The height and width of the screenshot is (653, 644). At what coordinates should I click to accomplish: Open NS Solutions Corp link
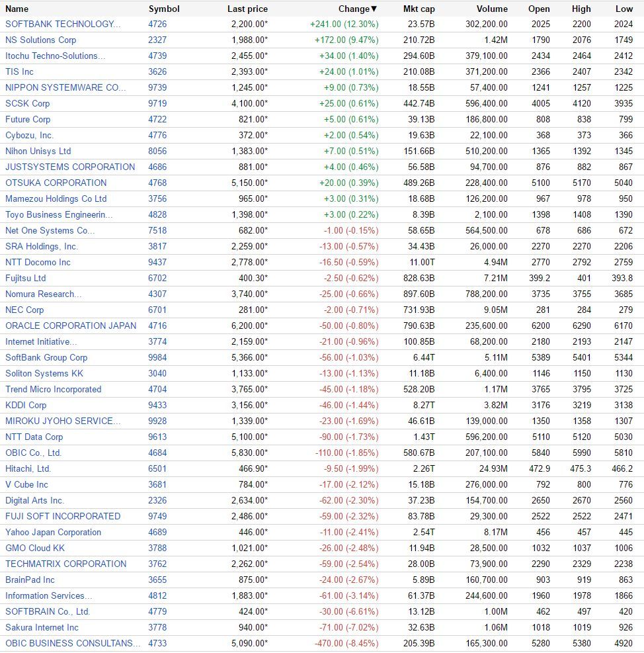[41, 40]
